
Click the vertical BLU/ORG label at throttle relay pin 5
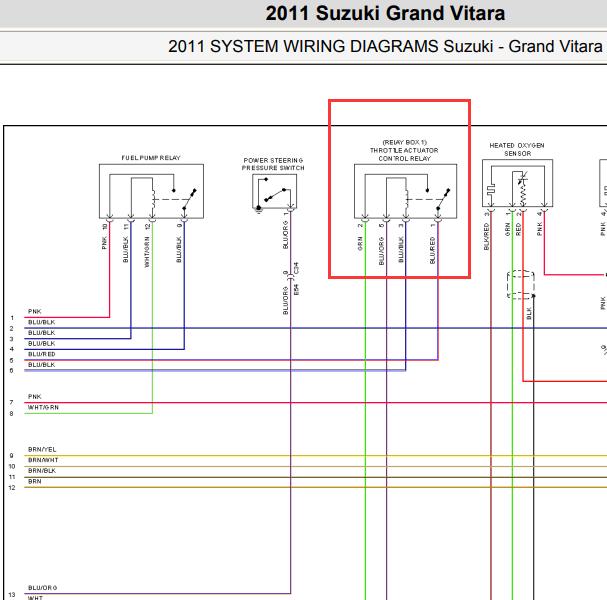click(381, 251)
